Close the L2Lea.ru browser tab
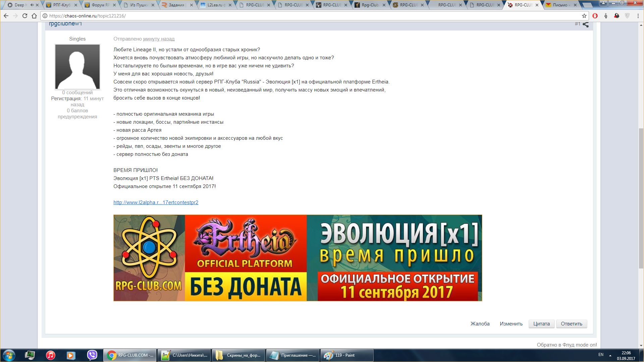Viewport: 644px width, 362px height. click(230, 5)
